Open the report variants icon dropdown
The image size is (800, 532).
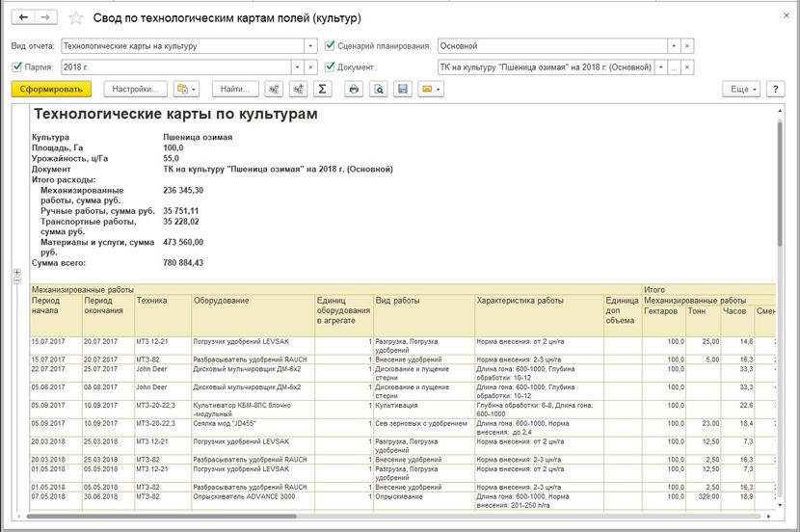[185, 89]
